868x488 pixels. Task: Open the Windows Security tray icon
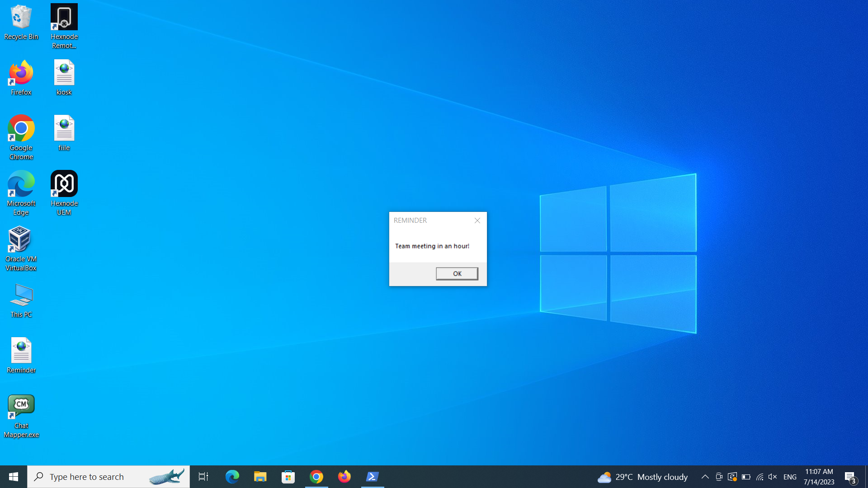(732, 477)
